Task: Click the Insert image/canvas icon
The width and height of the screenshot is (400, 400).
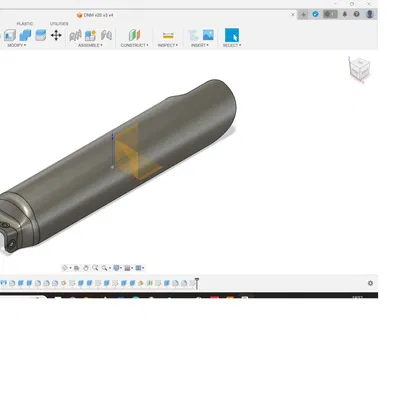Action: click(x=208, y=35)
